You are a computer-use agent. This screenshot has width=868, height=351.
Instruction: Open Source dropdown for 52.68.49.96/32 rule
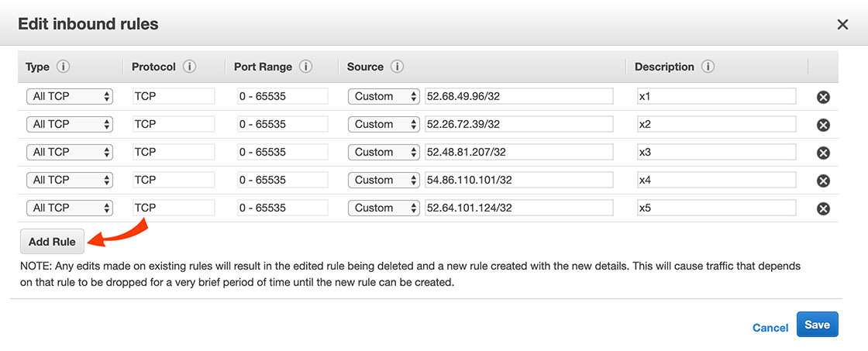click(384, 96)
